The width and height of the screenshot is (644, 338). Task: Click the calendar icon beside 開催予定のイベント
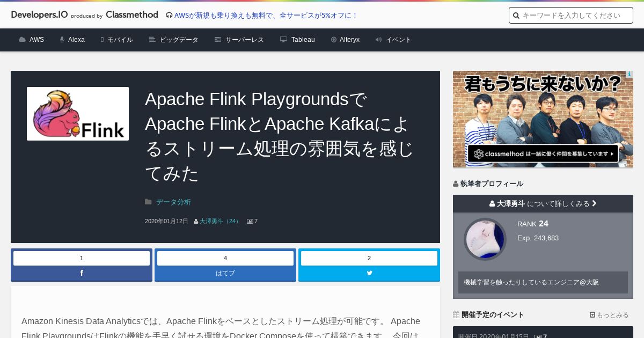(456, 314)
